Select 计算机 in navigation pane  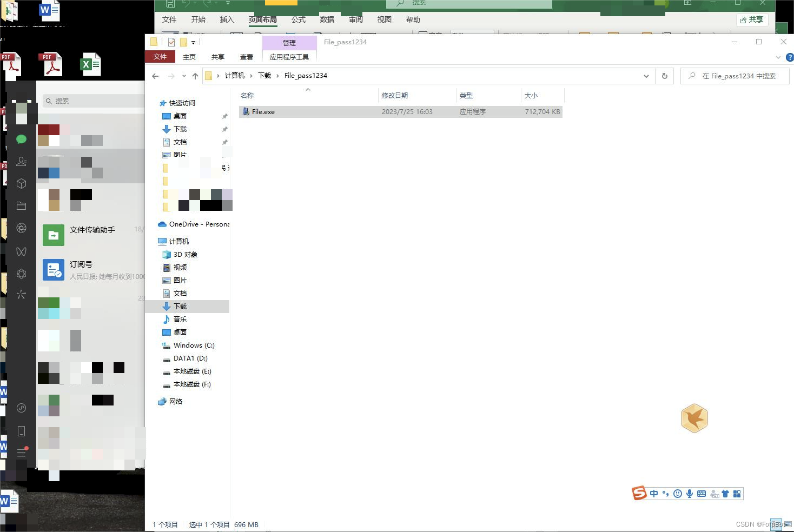pos(178,241)
